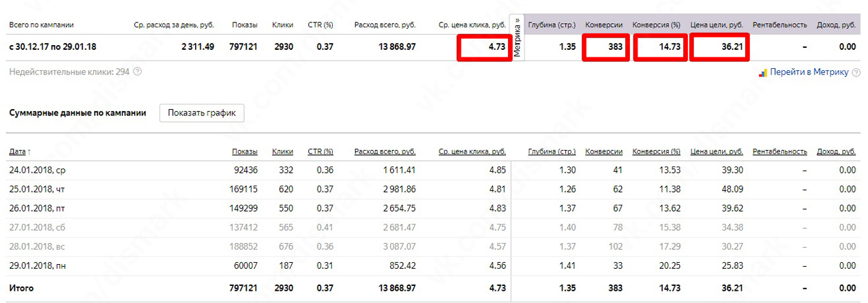Click impressions value 92436 for 24.01.2018

[x=245, y=169]
